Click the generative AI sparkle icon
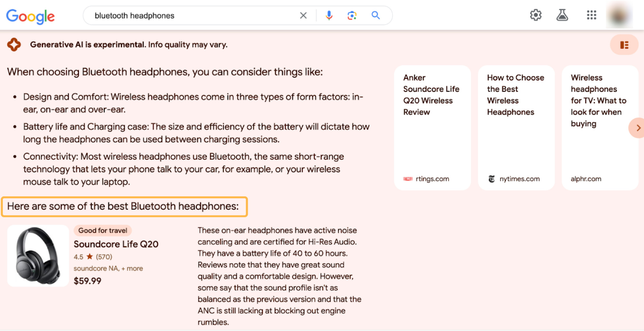Image resolution: width=644 pixels, height=331 pixels. click(13, 44)
